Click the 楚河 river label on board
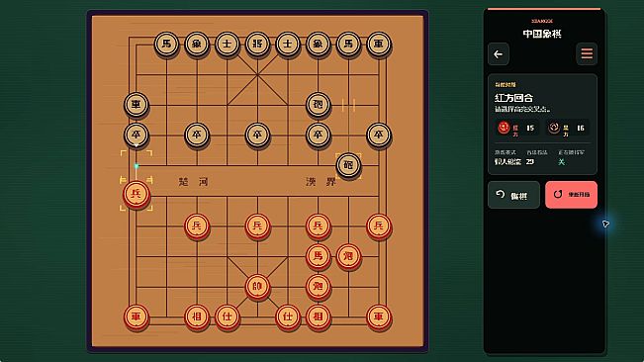 (x=194, y=181)
